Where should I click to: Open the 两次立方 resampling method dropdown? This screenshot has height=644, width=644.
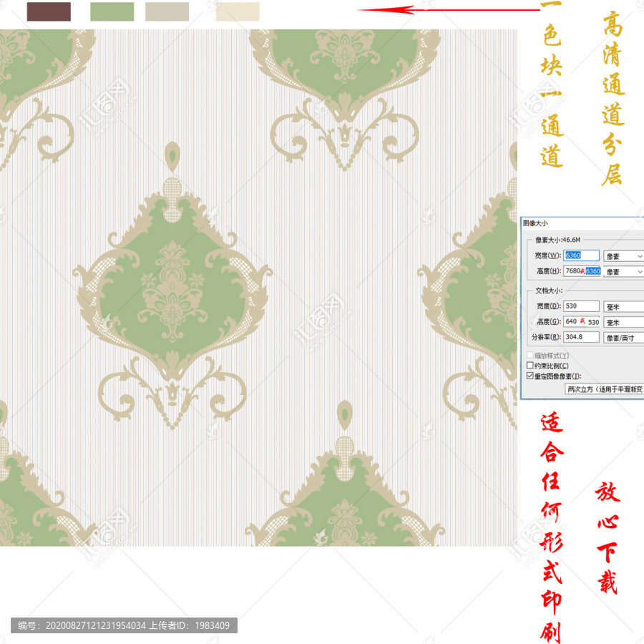coord(605,389)
